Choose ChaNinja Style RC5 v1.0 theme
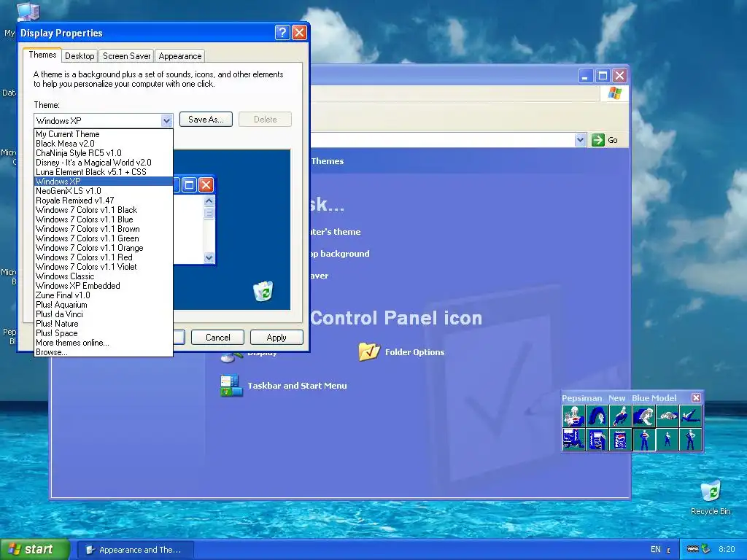 [x=104, y=153]
